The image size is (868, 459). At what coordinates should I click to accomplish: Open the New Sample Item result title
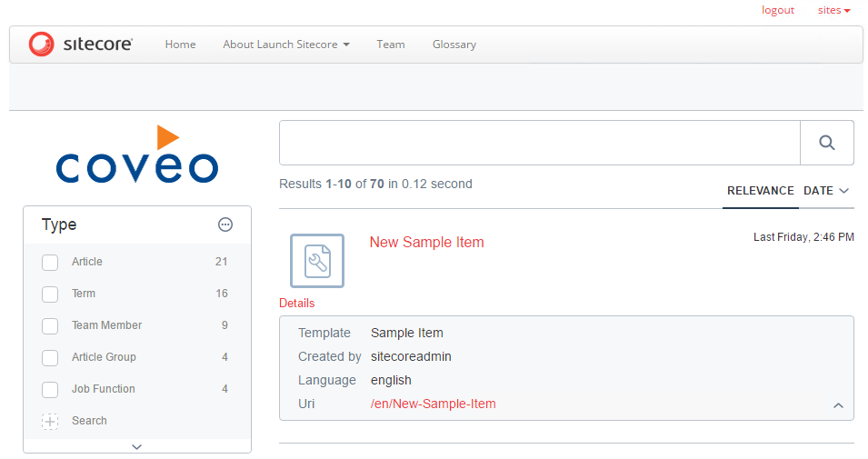click(427, 242)
